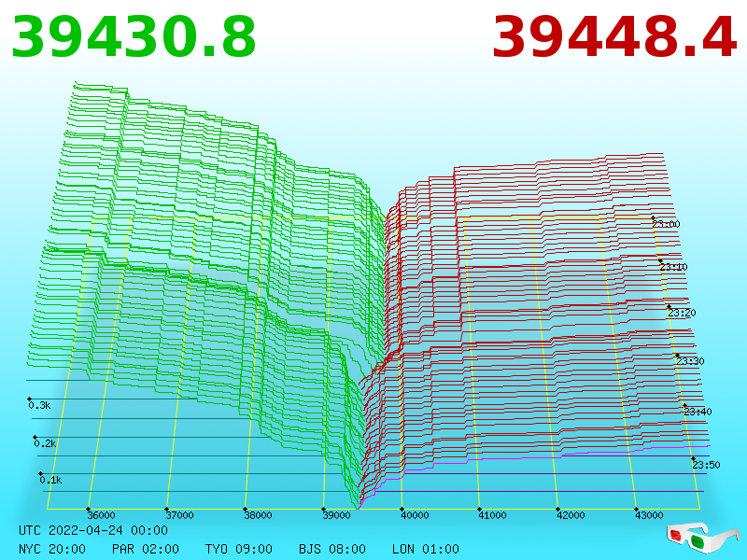747x560 pixels.
Task: Click the 0.3k volume axis label
Action: pyautogui.click(x=39, y=405)
